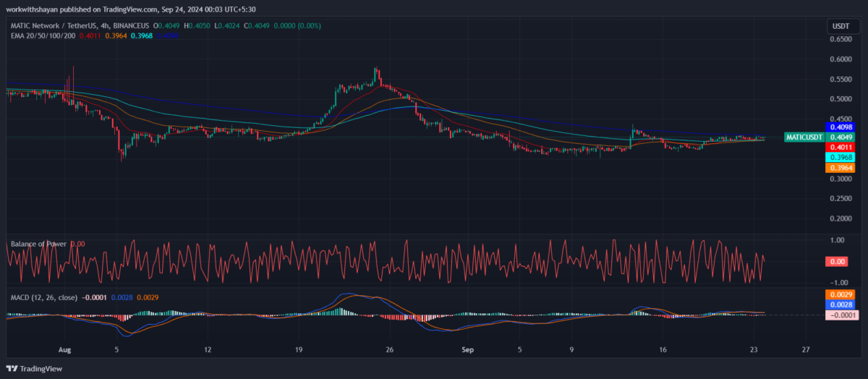Select the Balance of Power indicator title
868x379 pixels.
38,244
